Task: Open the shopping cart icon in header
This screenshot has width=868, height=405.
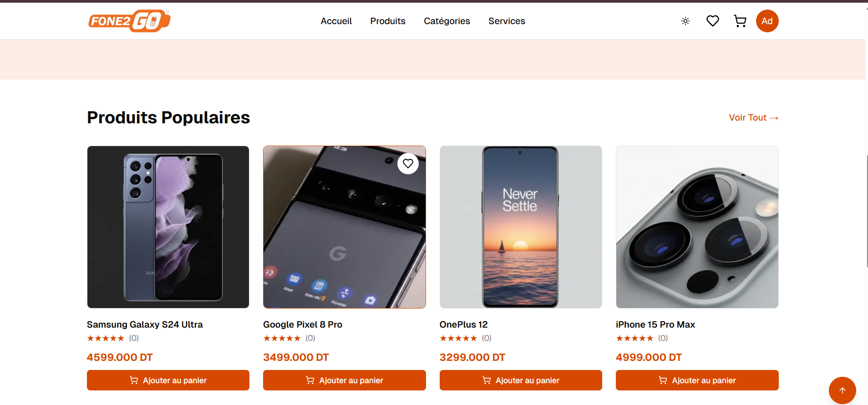Action: click(x=740, y=21)
